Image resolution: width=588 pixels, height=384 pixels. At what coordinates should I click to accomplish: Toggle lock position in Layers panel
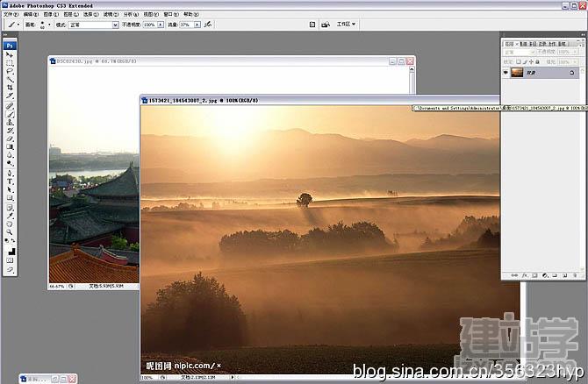click(x=531, y=62)
